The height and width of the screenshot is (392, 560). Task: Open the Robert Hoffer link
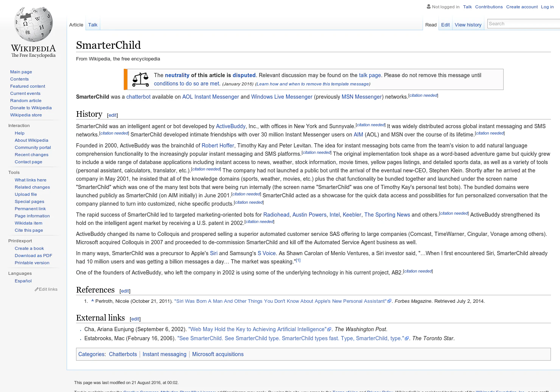(x=218, y=146)
